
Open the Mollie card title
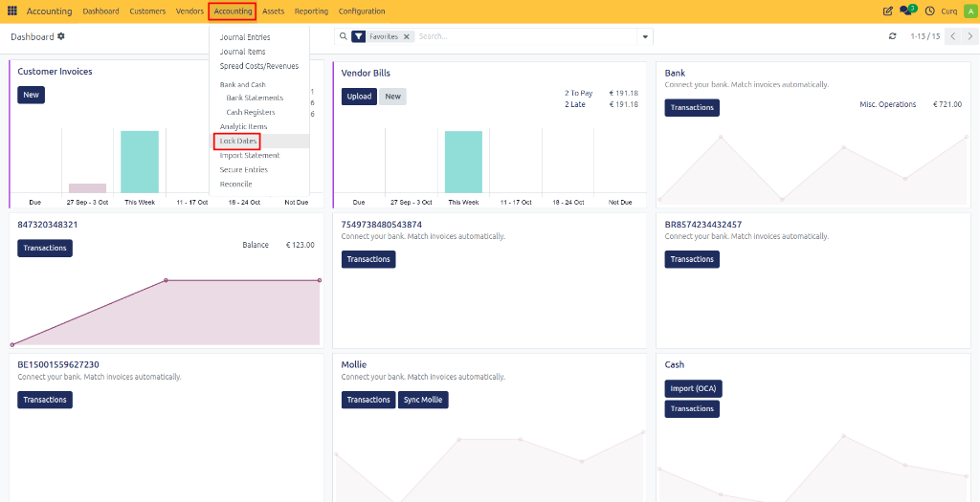pyautogui.click(x=354, y=364)
